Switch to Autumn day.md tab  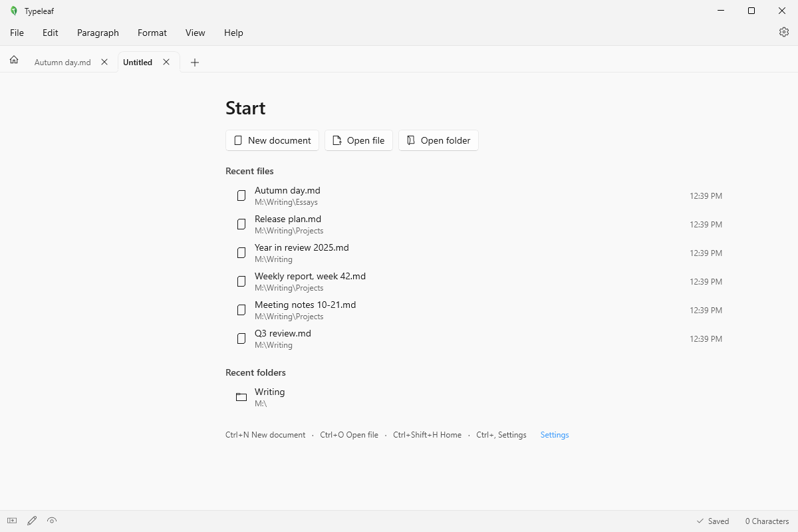point(63,62)
